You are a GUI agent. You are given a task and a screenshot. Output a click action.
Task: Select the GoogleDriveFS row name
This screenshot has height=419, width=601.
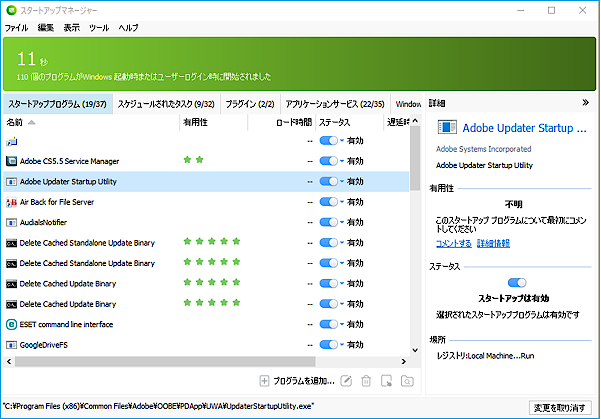point(44,345)
